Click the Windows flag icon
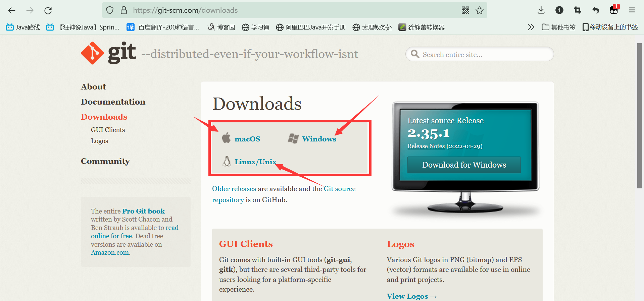 click(x=293, y=138)
